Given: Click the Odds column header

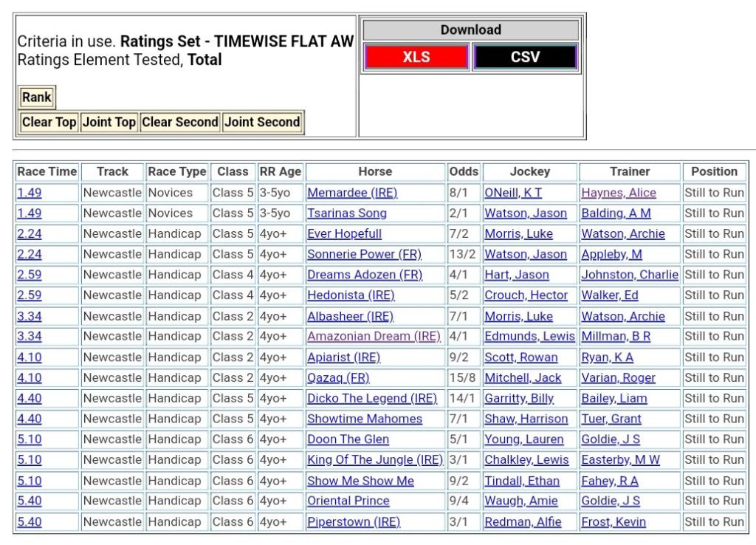Looking at the screenshot, I should point(464,171).
